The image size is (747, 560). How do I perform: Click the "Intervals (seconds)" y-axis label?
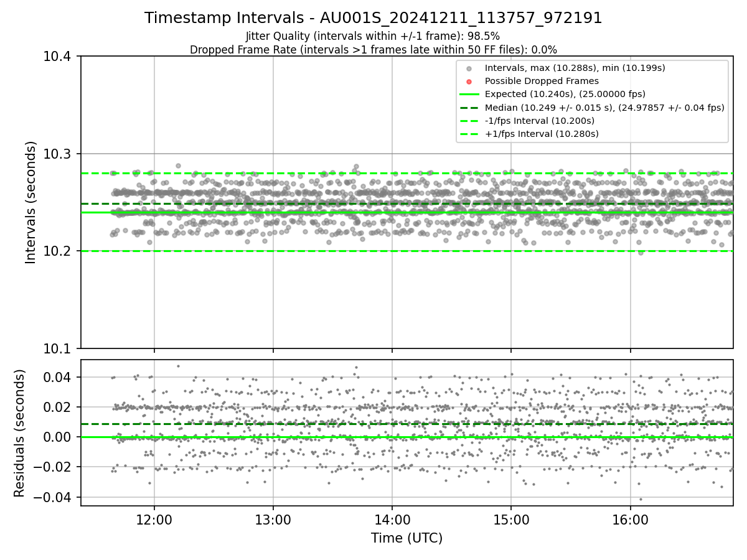(x=32, y=202)
